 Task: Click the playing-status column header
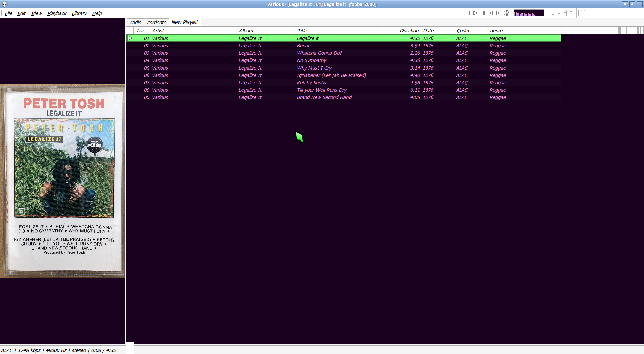pos(130,31)
